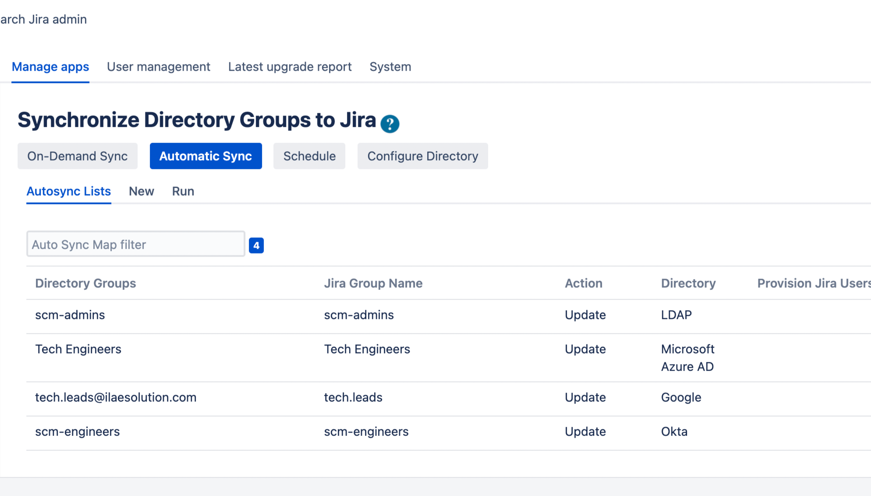
Task: Click the Jira Group Name column header
Action: point(373,283)
